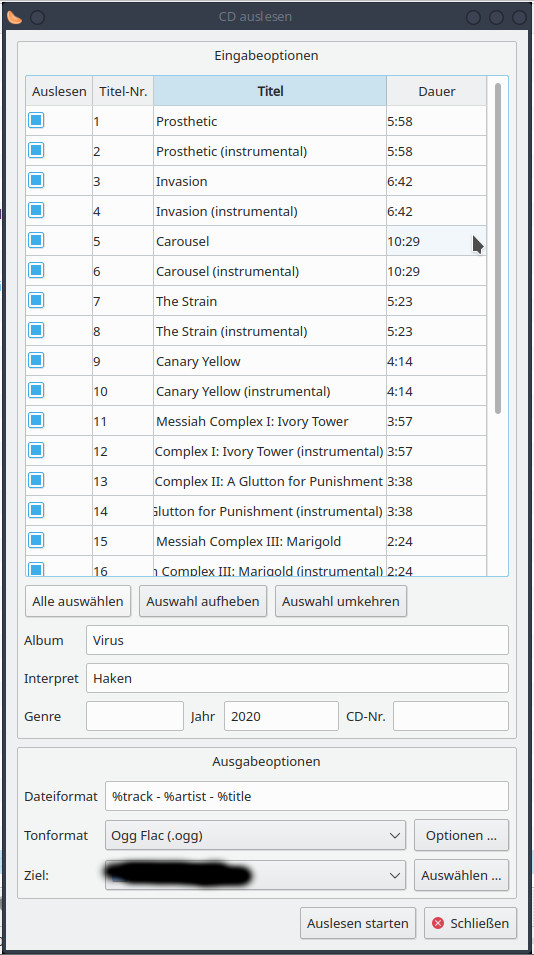Sort by the Titel column header

tap(270, 91)
